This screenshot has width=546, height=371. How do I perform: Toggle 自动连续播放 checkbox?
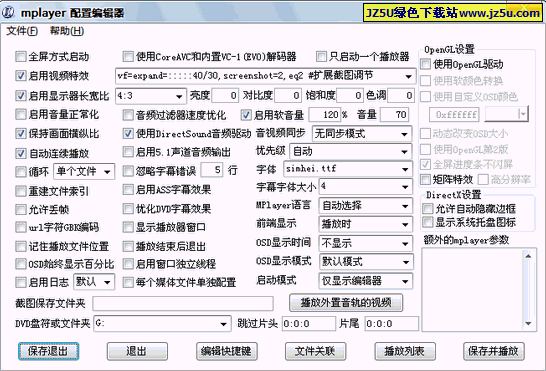(21, 153)
